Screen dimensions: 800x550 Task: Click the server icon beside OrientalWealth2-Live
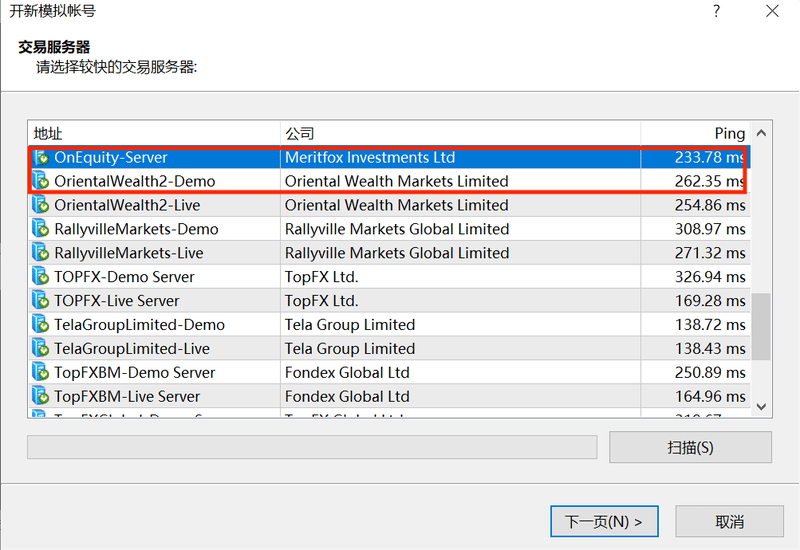point(40,205)
